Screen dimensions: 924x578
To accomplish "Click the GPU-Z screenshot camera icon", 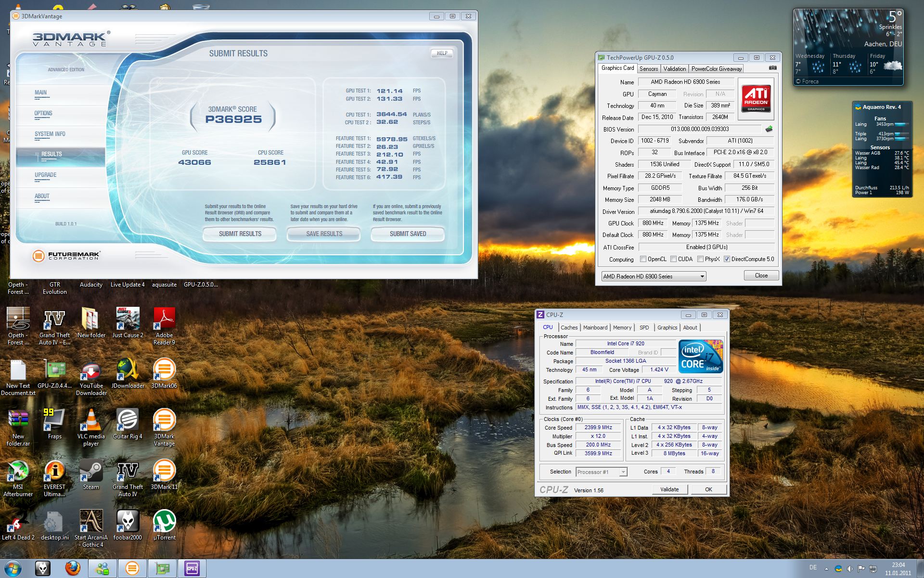I will pyautogui.click(x=772, y=68).
